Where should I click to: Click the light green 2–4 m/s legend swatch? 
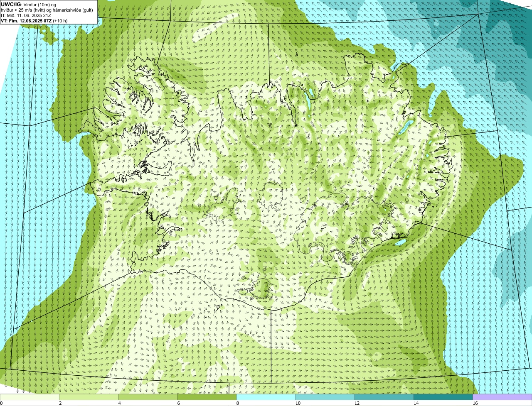89,397
